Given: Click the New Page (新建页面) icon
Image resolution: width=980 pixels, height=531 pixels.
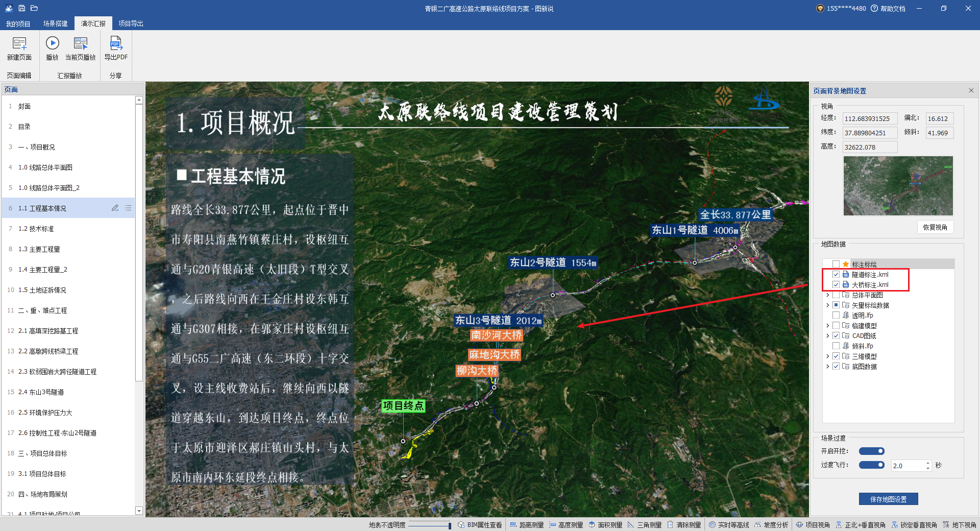Looking at the screenshot, I should [19, 44].
